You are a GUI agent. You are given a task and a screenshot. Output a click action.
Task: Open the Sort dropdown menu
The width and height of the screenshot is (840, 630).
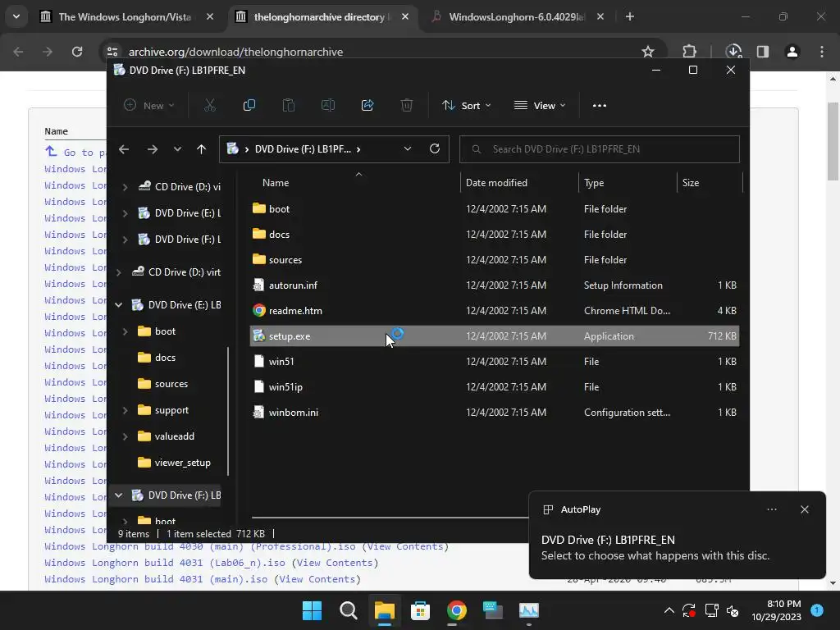[466, 106]
